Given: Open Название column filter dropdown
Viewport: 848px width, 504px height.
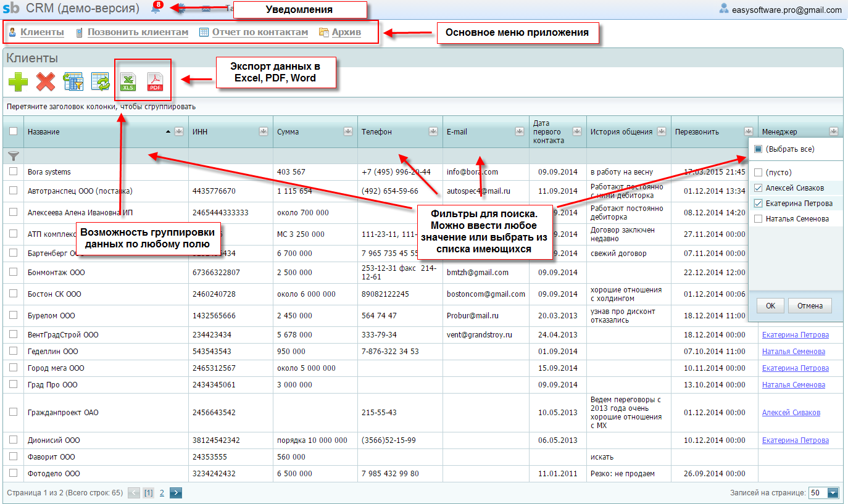Looking at the screenshot, I should (x=179, y=131).
